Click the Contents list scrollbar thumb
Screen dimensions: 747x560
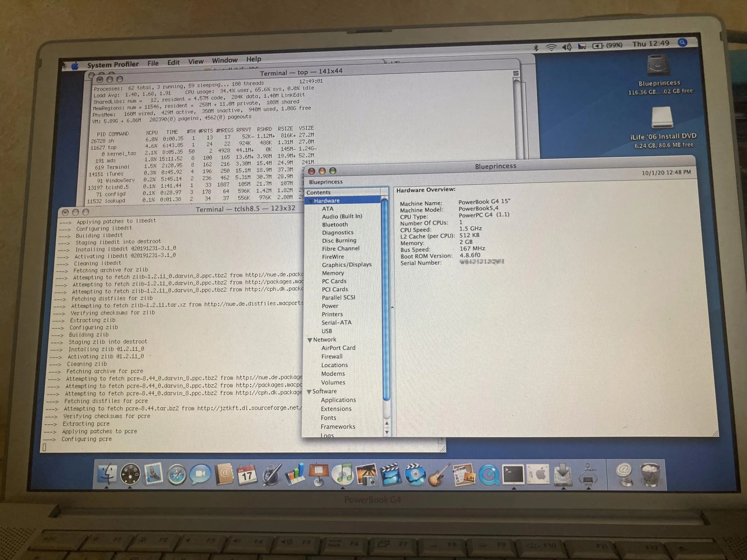point(385,299)
